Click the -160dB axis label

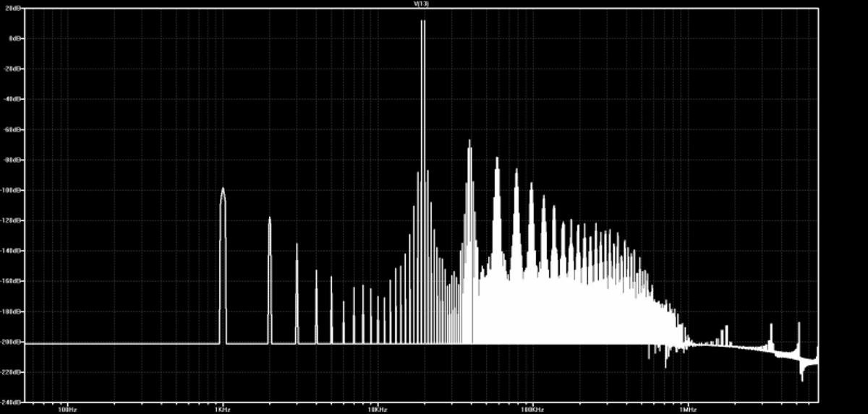coord(11,281)
